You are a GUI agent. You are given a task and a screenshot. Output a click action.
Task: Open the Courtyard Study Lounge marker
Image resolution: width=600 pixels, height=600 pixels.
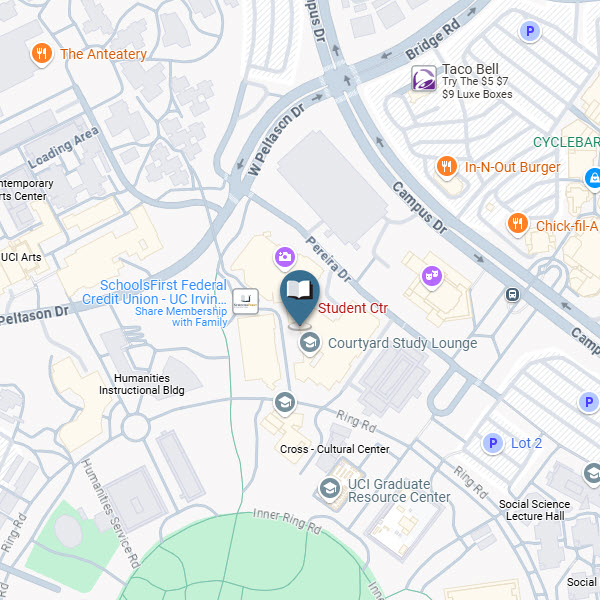310,343
